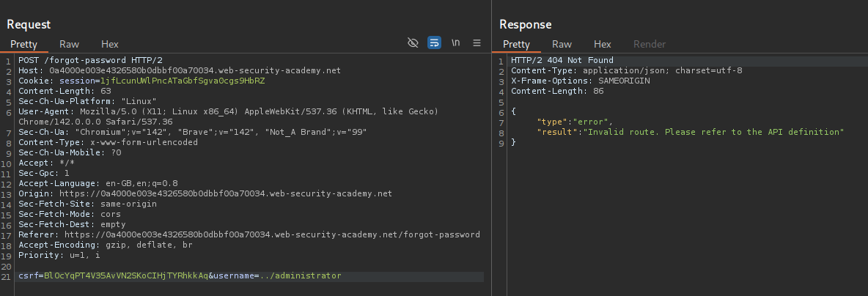The width and height of the screenshot is (868, 296).
Task: Click the HTTP/2 404 Not Found status line
Action: 562,60
